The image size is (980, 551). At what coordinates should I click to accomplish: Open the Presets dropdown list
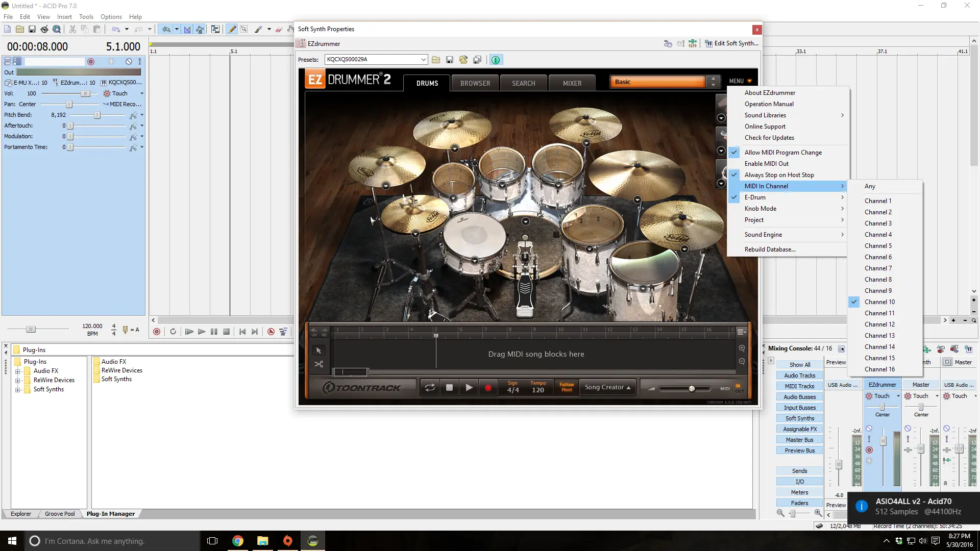tap(423, 60)
